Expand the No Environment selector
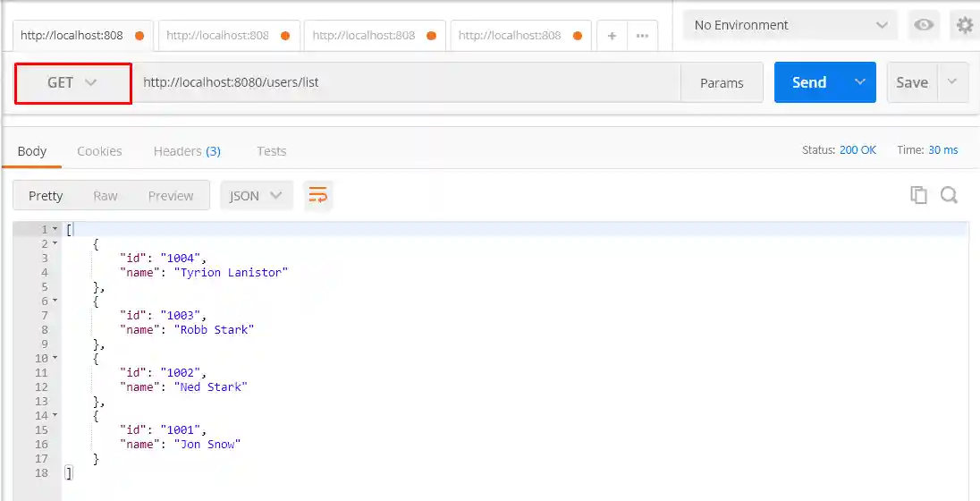 [790, 25]
